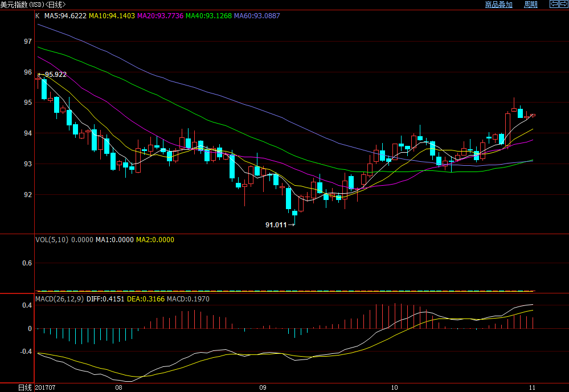569x392 pixels.
Task: Click the MACD:0.1970 value
Action: pyautogui.click(x=188, y=299)
